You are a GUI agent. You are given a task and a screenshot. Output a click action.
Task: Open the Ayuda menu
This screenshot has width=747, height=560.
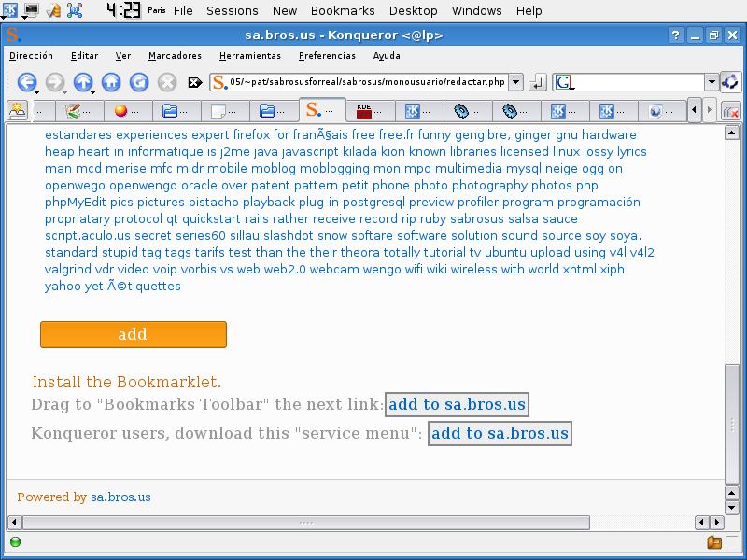(x=387, y=56)
